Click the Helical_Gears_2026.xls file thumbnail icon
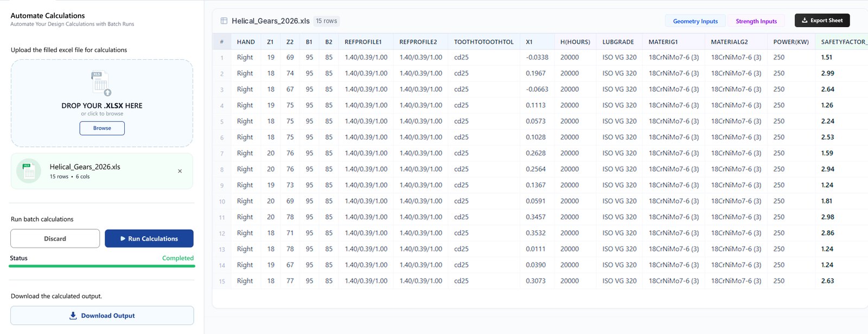 coord(29,171)
